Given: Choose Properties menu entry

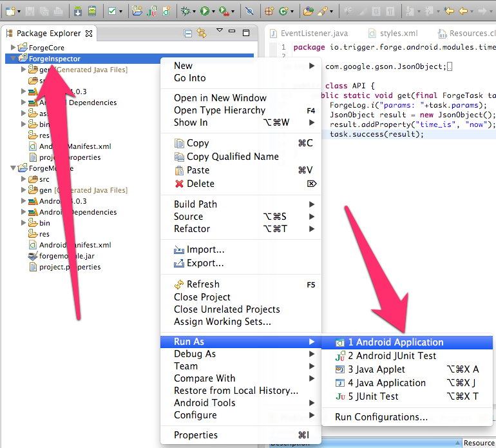Looking at the screenshot, I should point(241,435).
